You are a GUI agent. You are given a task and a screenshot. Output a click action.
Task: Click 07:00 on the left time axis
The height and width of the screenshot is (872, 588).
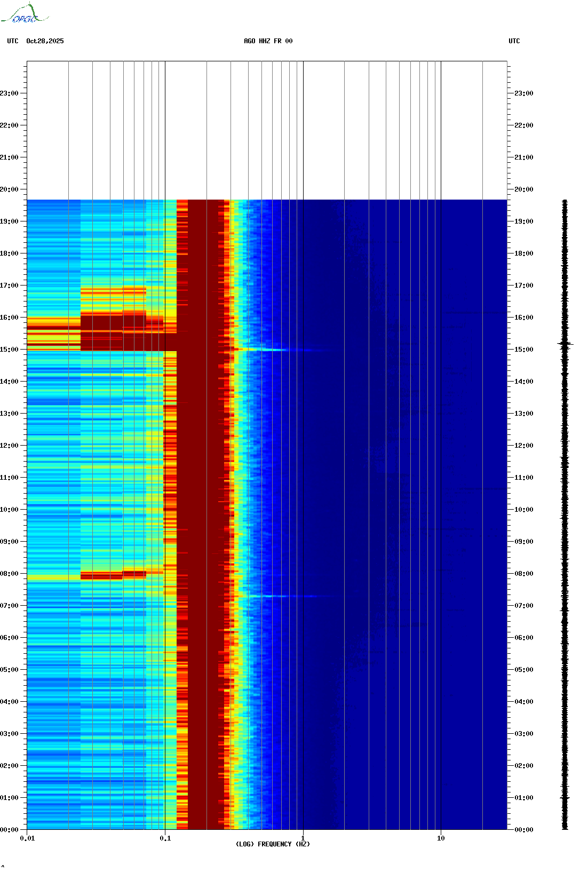pos(9,606)
